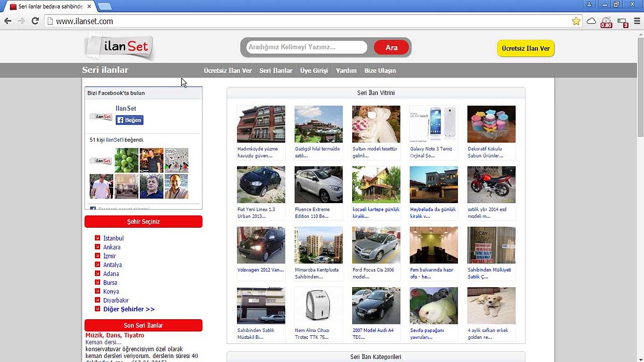Viewport: 644px width, 362px height.
Task: Open 4 aylık safkan golden thumbnail
Action: (491, 306)
